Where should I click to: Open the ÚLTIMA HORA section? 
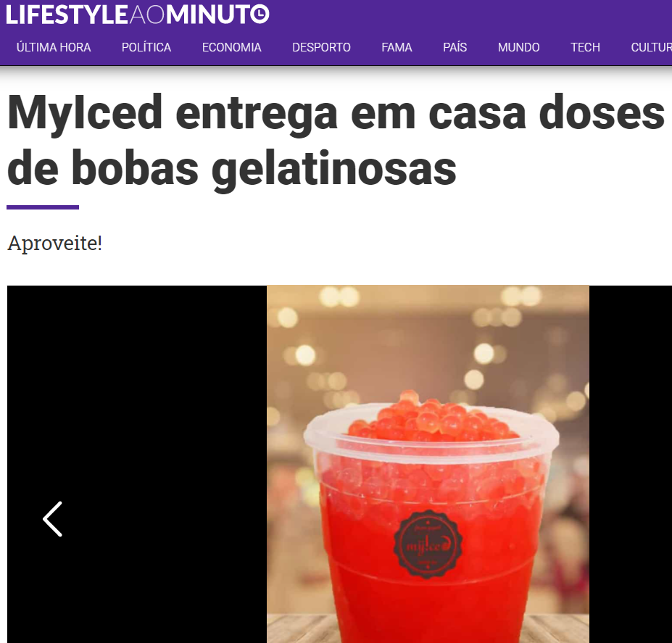click(54, 47)
